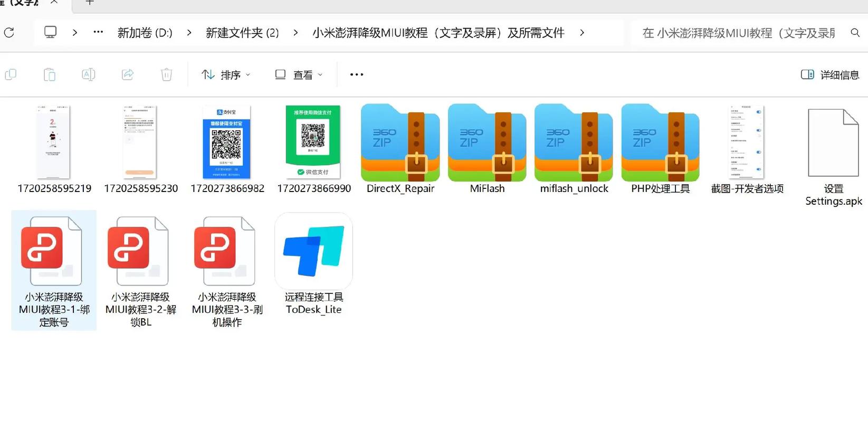
Task: Open the 排序 sort dropdown
Action: point(226,75)
